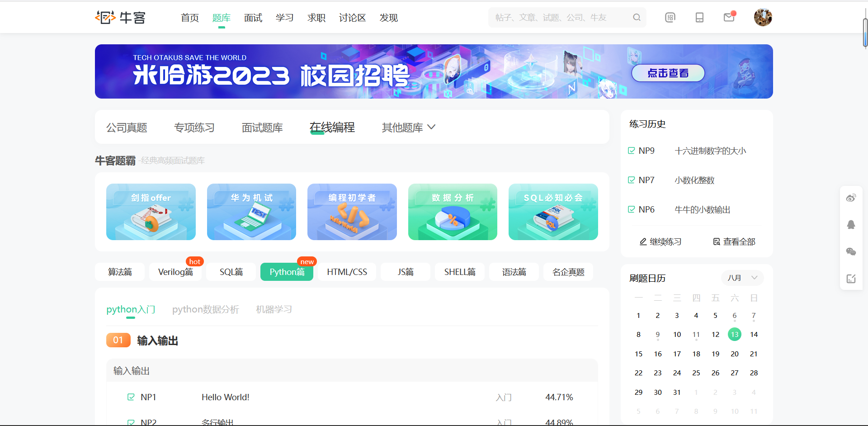Switch to python入门 sub-tab

click(131, 309)
